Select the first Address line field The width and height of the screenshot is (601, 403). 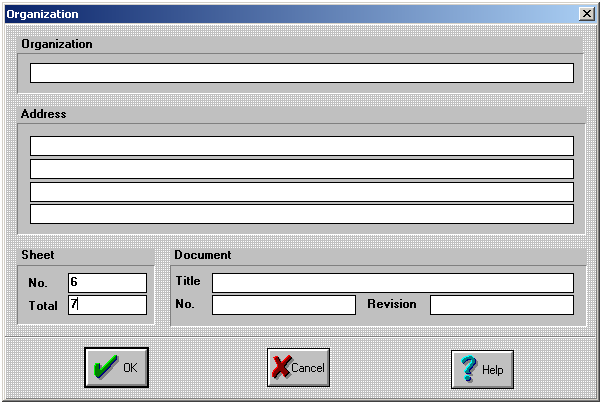(x=302, y=146)
